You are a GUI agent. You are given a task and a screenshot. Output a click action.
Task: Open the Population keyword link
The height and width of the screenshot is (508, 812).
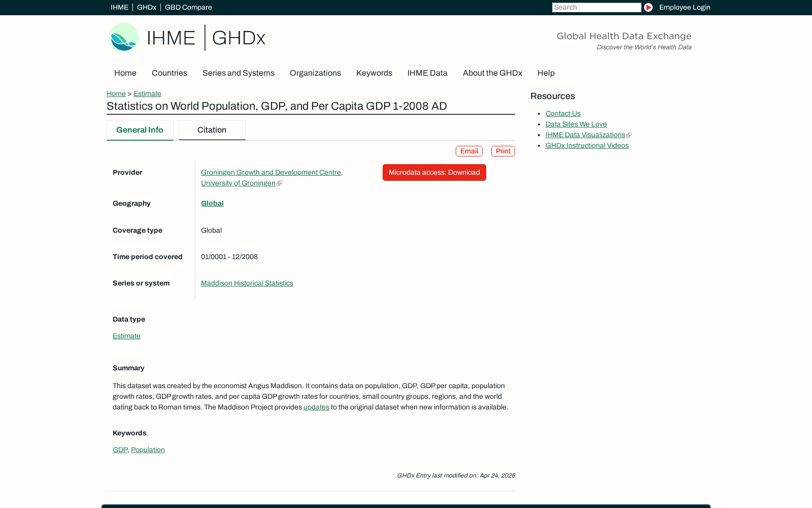[x=148, y=450]
